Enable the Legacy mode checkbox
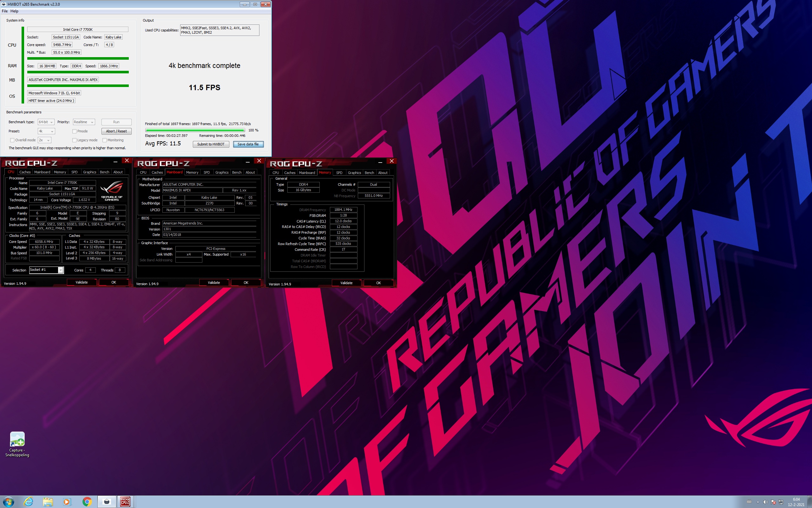The width and height of the screenshot is (812, 508). 75,140
